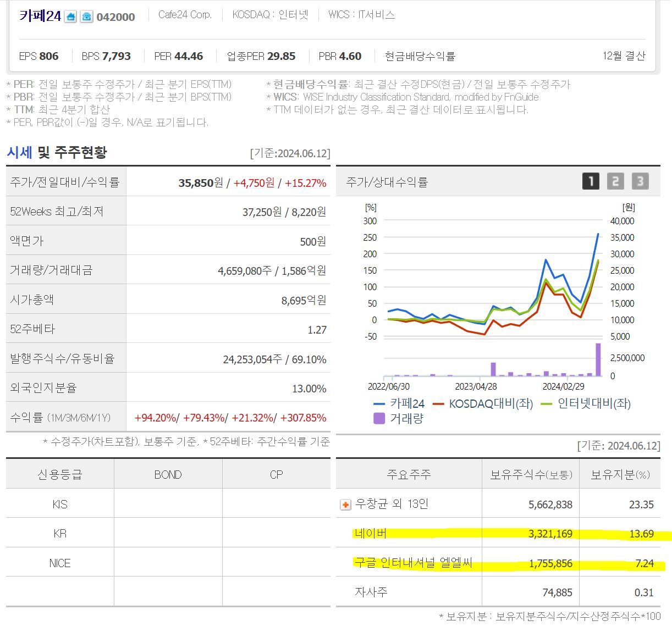Click the purple 거래량 legend marker
672x632 pixels.
pos(379,418)
